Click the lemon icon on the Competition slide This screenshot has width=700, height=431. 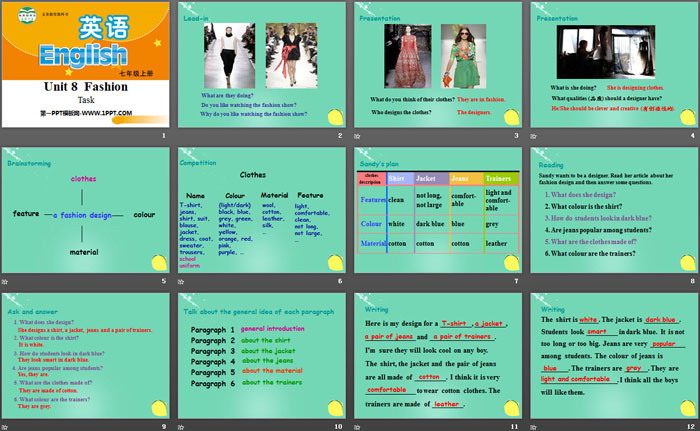pyautogui.click(x=332, y=264)
